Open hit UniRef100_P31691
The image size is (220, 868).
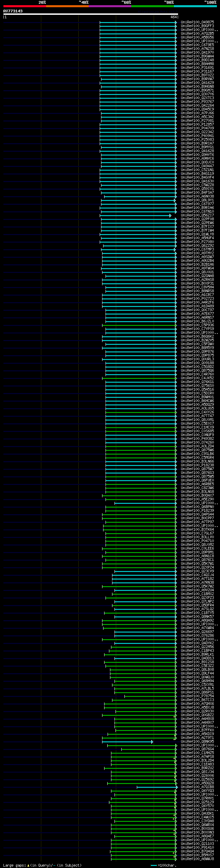coord(197,67)
